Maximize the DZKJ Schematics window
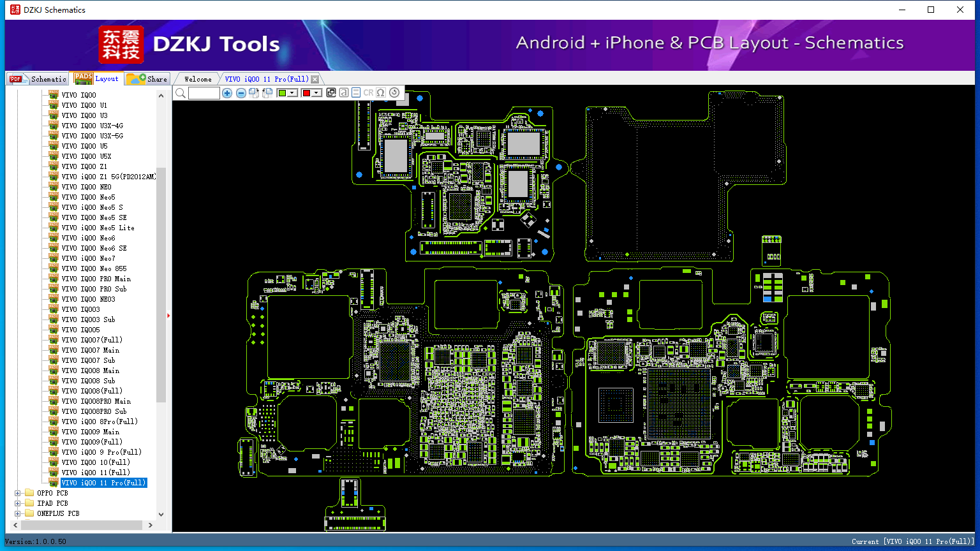This screenshot has width=980, height=551. [x=931, y=10]
